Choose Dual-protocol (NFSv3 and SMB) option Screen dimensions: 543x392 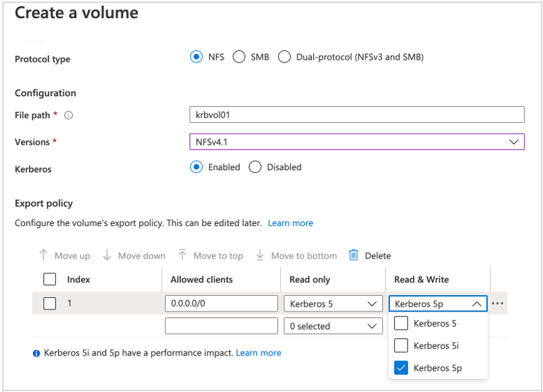point(285,57)
